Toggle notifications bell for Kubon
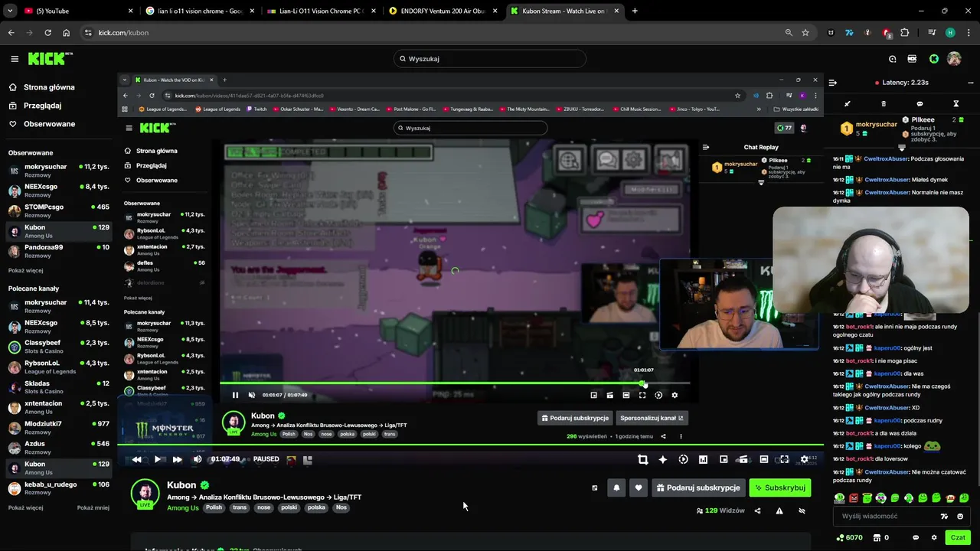 point(616,487)
